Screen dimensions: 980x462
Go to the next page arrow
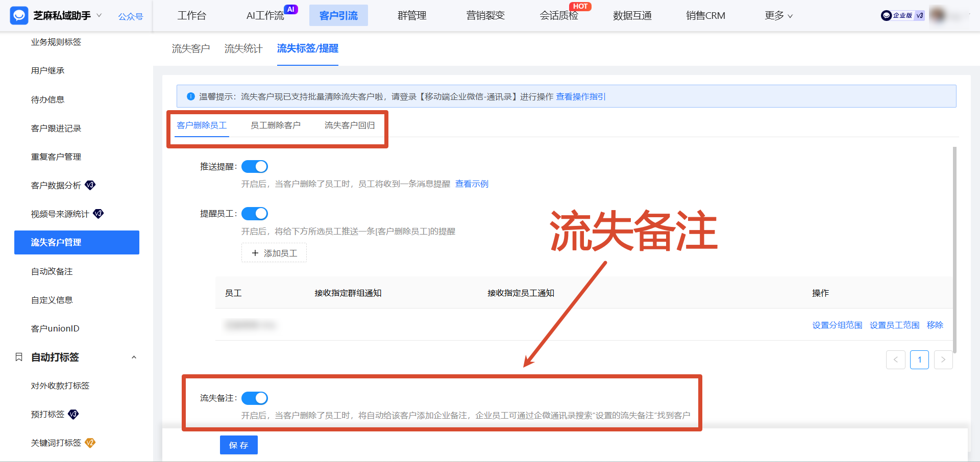tap(943, 360)
